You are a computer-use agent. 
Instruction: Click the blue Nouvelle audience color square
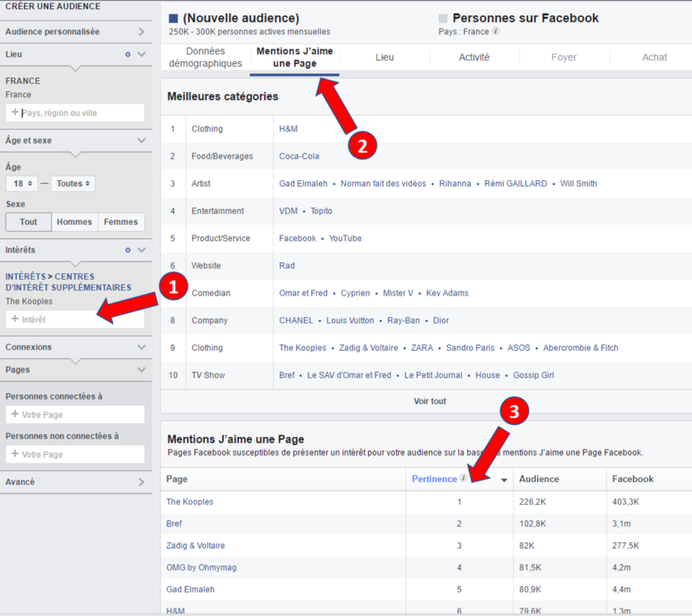pos(173,18)
